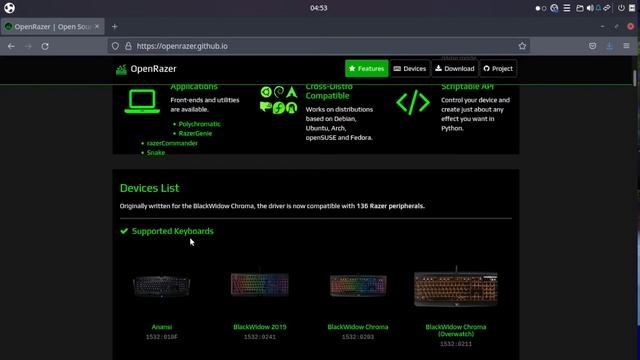Click the Supported Keyboards heading

coord(173,231)
